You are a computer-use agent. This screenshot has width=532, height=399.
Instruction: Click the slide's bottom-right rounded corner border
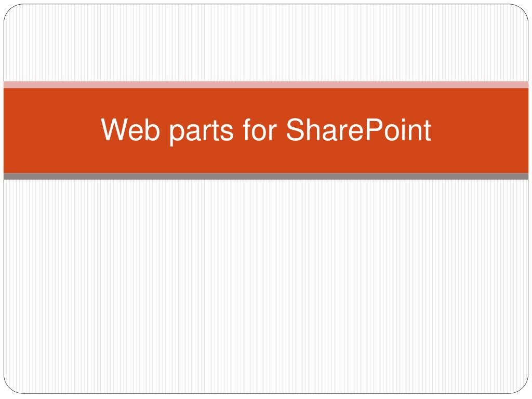tap(523, 389)
